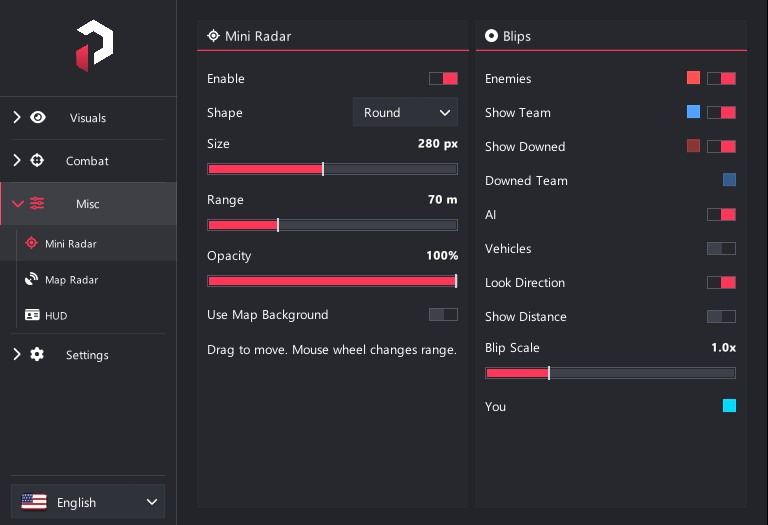Click the Mini Radar target icon in sidebar

(x=31, y=243)
